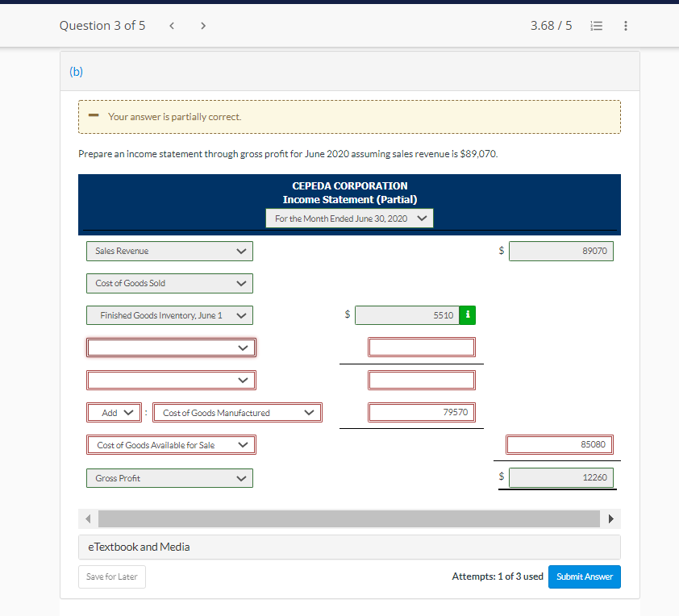
Task: Click 'Attempts: 1 of 3 used' text
Action: 498,576
